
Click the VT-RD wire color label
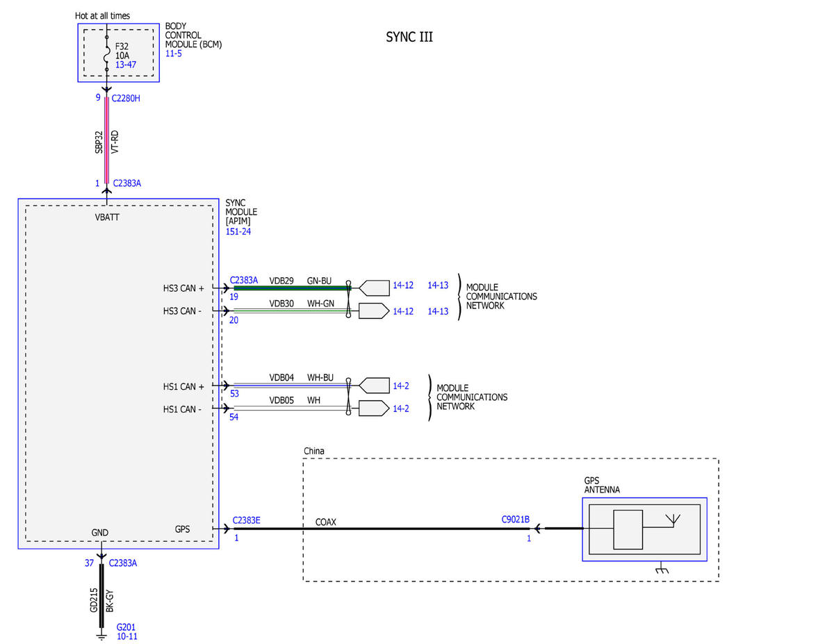115,141
